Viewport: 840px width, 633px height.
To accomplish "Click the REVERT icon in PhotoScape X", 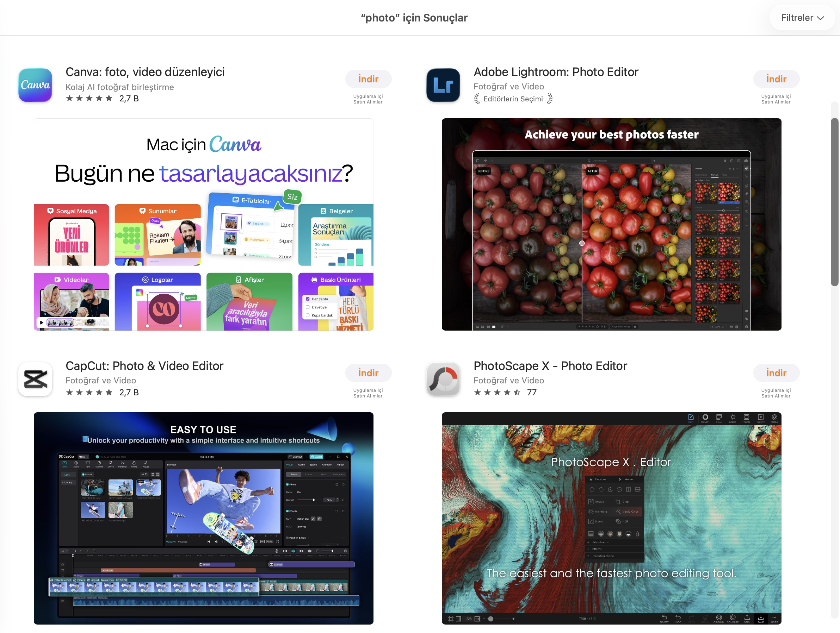I will [x=665, y=618].
